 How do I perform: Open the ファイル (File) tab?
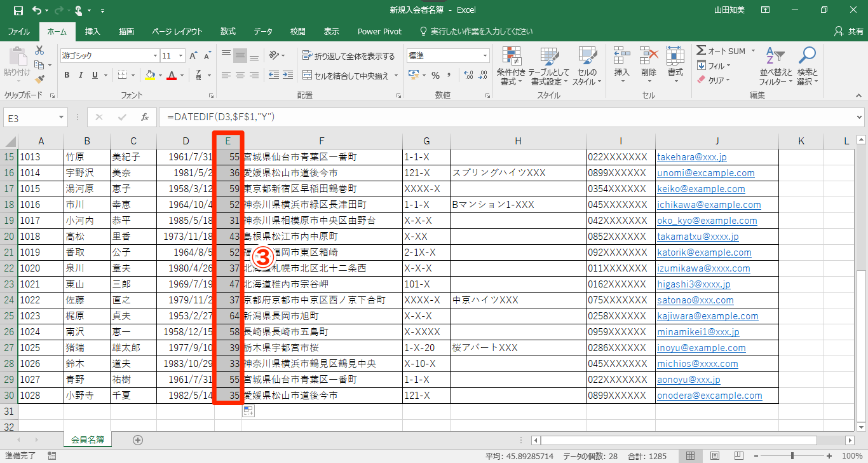pos(19,31)
